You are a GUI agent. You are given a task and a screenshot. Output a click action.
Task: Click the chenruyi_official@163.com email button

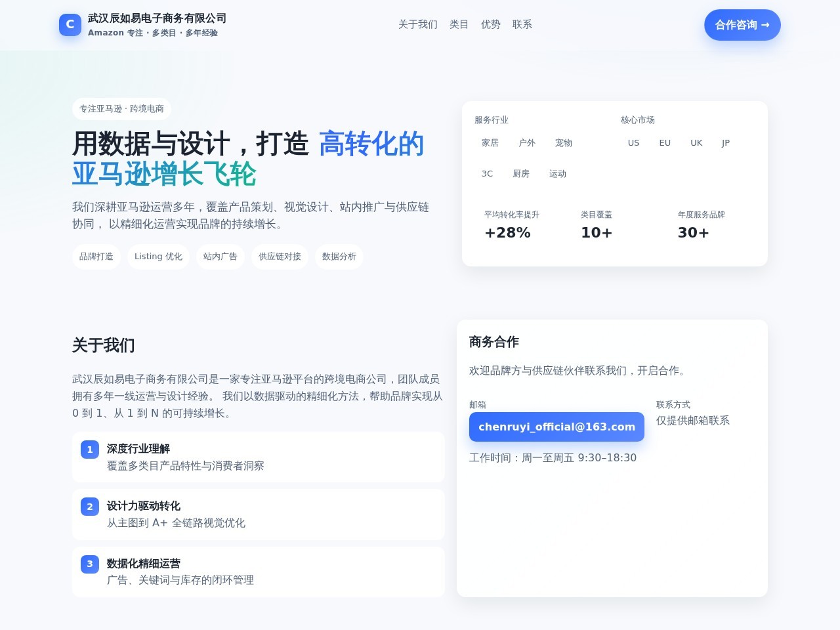[x=556, y=427]
